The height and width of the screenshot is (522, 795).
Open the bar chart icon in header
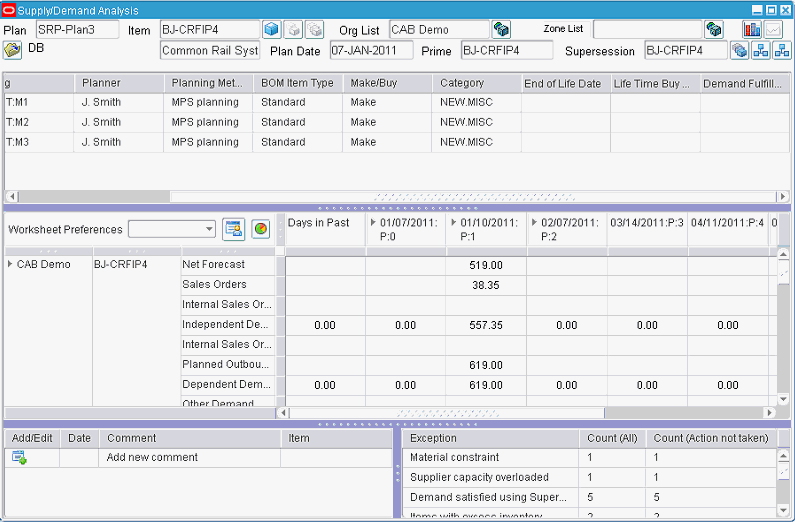(752, 29)
